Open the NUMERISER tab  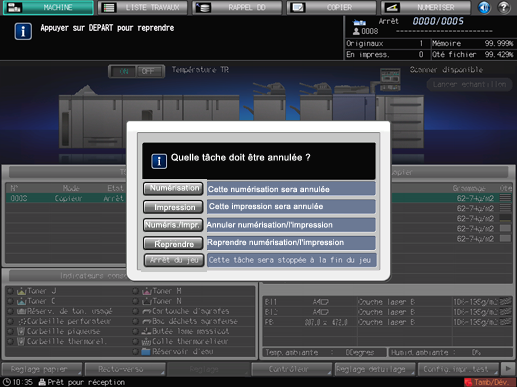click(426, 7)
